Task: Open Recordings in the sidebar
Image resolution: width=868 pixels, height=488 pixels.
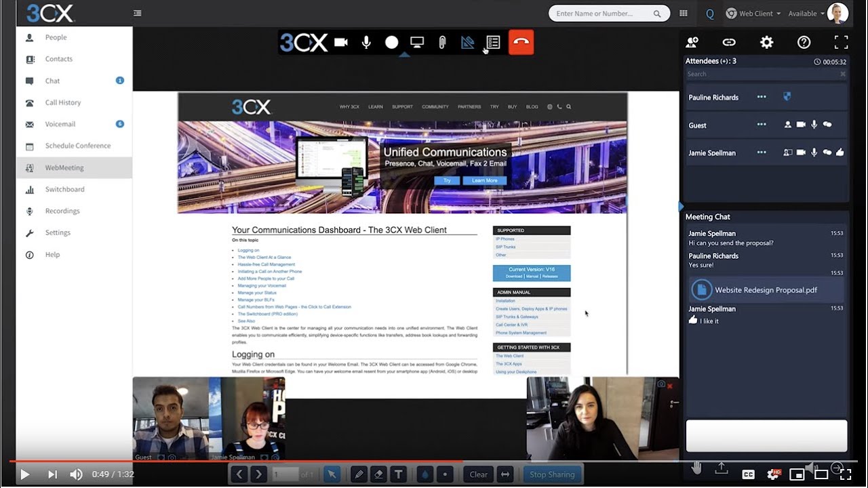Action: pos(75,211)
